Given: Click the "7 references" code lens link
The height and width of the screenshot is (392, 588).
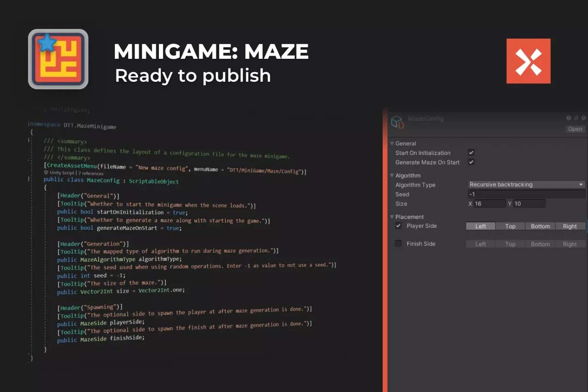Looking at the screenshot, I should click(x=91, y=173).
